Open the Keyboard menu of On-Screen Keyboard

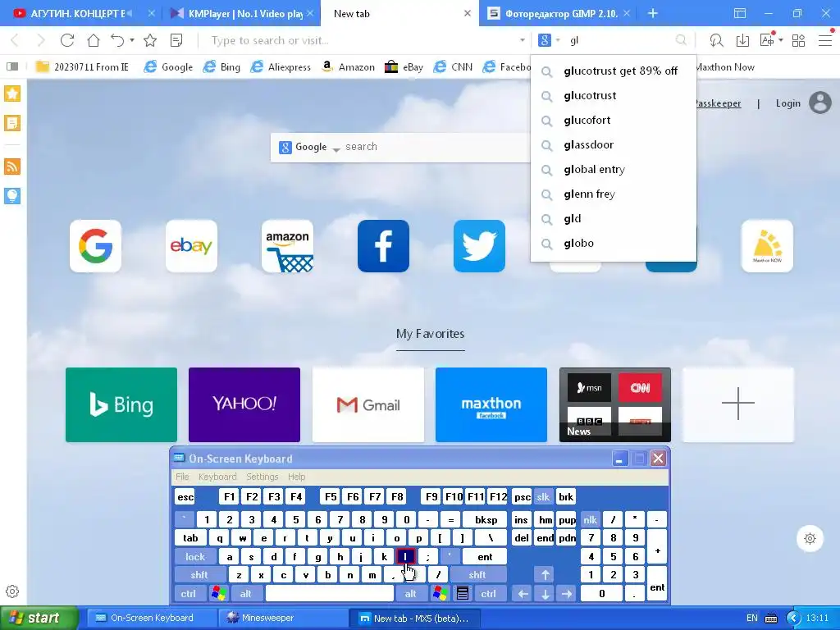217,477
